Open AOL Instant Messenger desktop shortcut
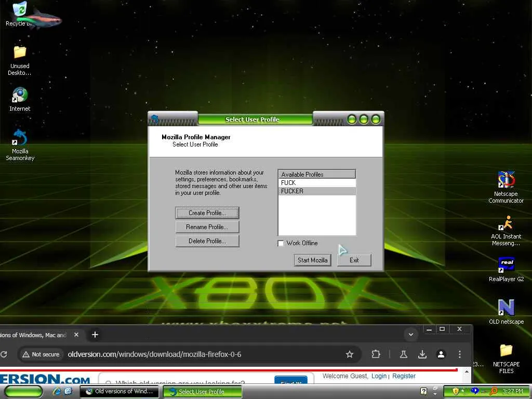This screenshot has width=532, height=399. (506, 230)
